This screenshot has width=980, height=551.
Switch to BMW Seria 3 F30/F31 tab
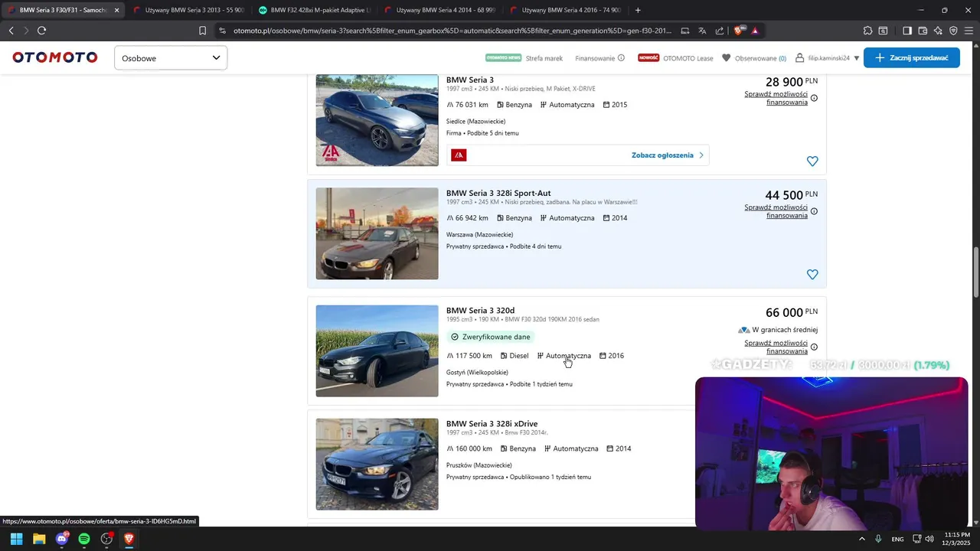pos(62,10)
